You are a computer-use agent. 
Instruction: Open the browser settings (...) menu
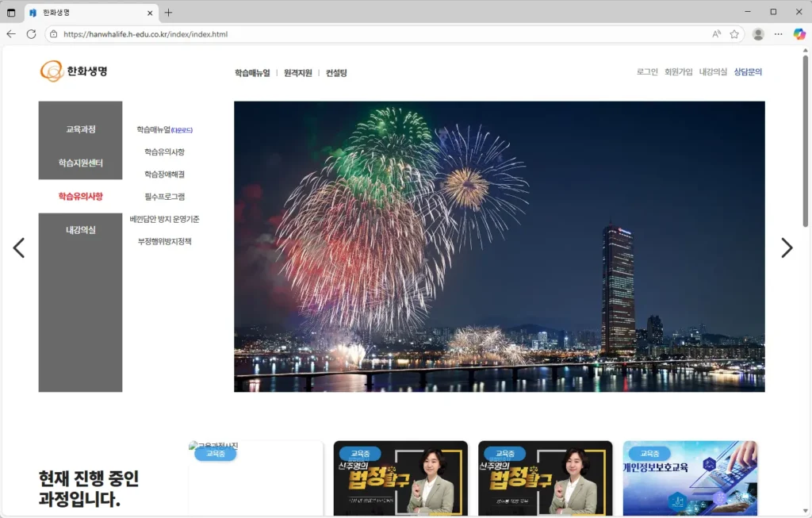pyautogui.click(x=777, y=34)
